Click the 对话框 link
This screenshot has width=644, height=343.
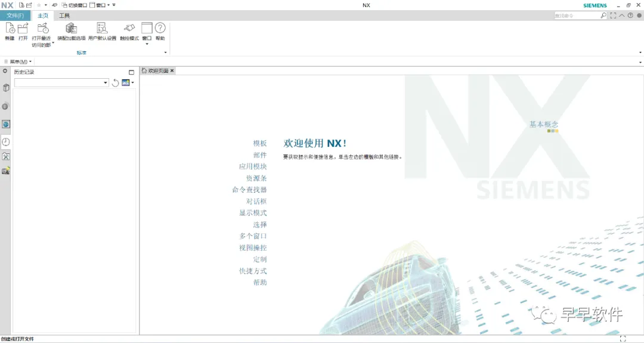[x=256, y=201]
